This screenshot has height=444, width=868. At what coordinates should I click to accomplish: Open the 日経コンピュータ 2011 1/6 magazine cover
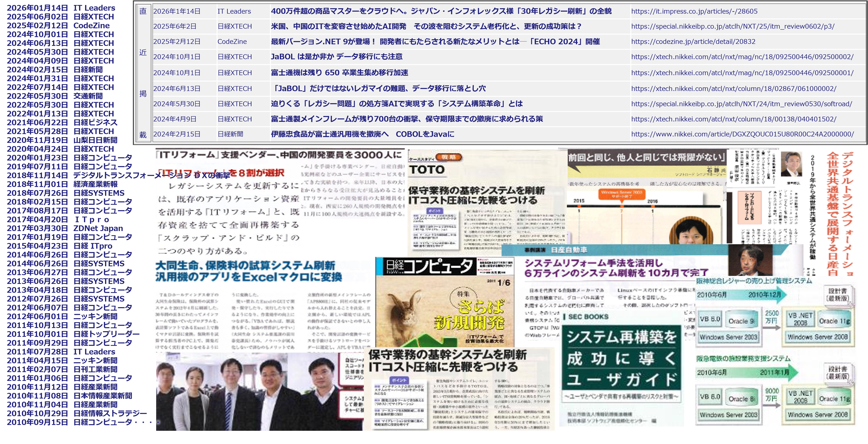click(x=445, y=302)
